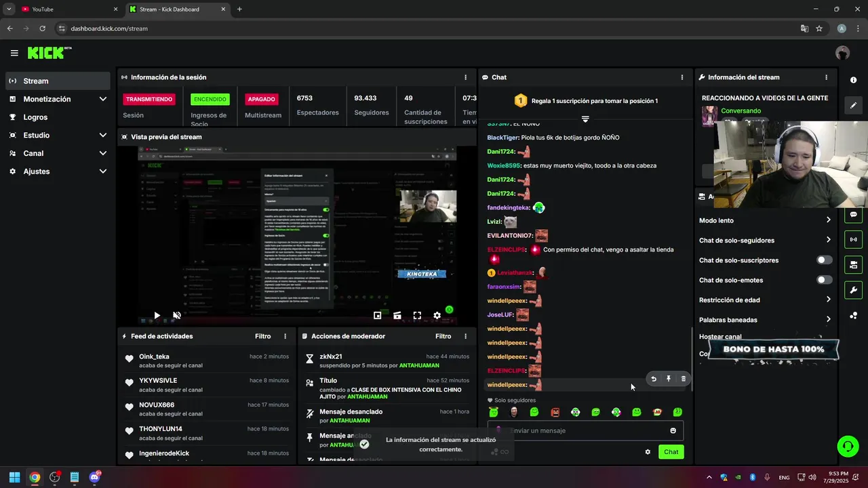Open chat settings gear beside Chat button
The height and width of the screenshot is (488, 868).
pos(648,452)
